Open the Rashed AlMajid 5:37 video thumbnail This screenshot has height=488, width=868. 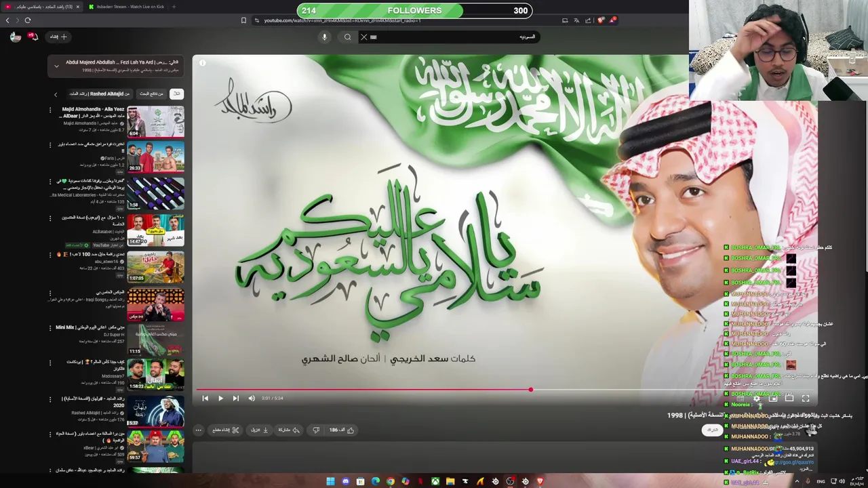click(x=155, y=411)
